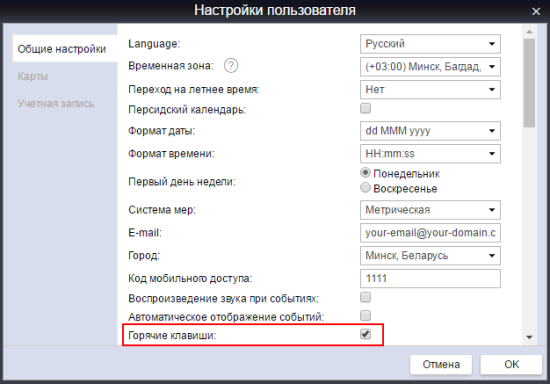This screenshot has width=550, height=384.
Task: Open the Формат даты dropdown
Action: 430,131
